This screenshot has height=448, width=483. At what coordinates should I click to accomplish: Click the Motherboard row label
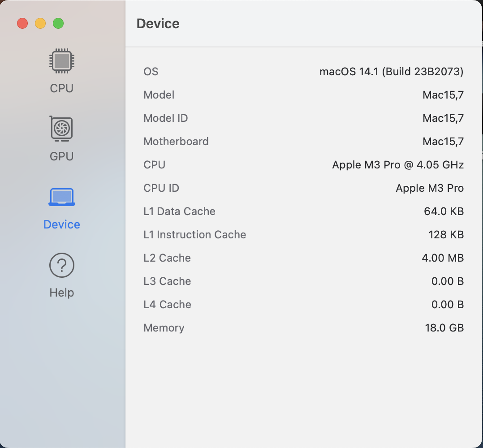click(x=176, y=142)
